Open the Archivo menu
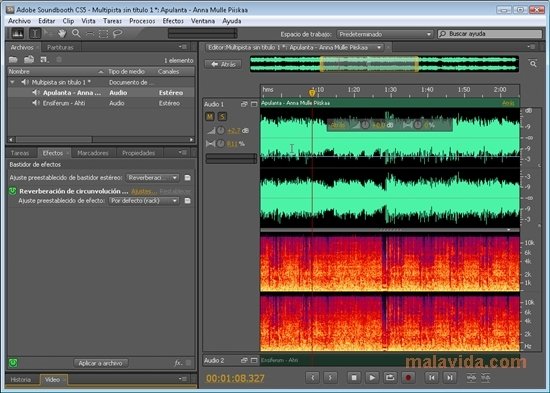Image resolution: width=550 pixels, height=393 pixels. tap(20, 21)
